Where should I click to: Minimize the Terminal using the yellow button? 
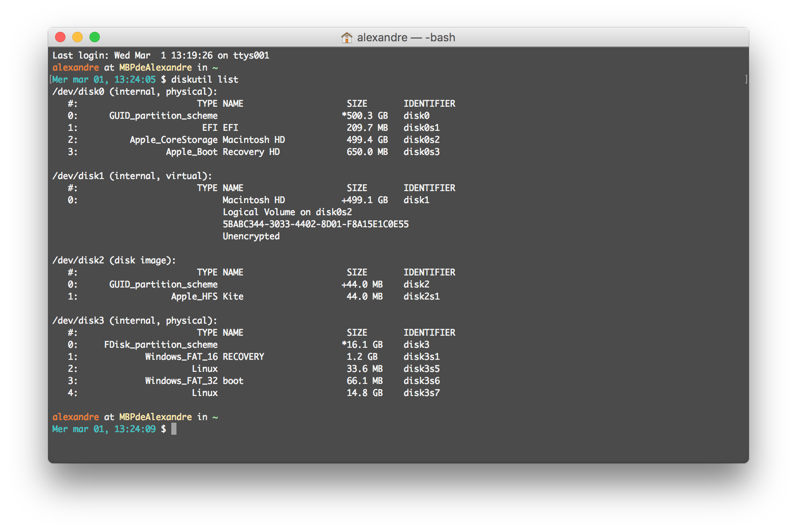pyautogui.click(x=77, y=37)
